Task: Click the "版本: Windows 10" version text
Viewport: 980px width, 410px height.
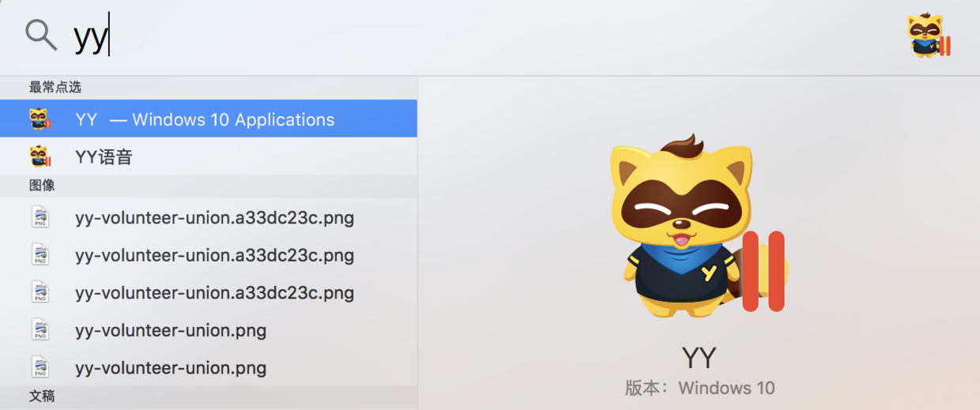Action: 699,388
